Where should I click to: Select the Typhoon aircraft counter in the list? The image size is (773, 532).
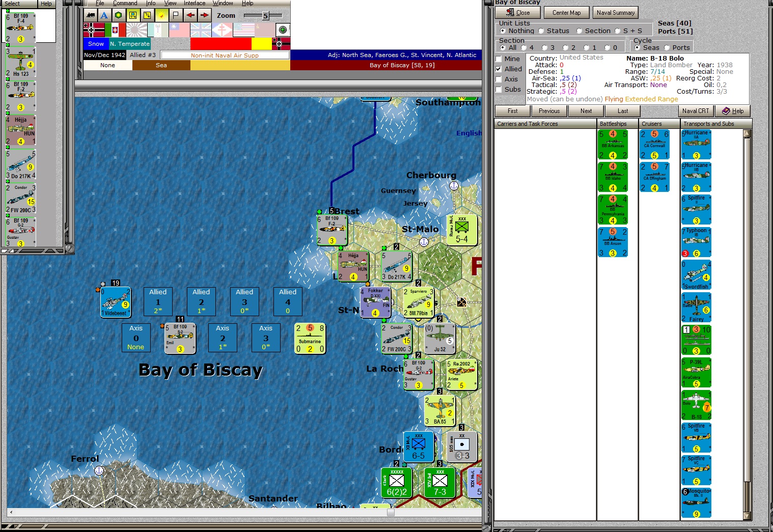click(696, 242)
